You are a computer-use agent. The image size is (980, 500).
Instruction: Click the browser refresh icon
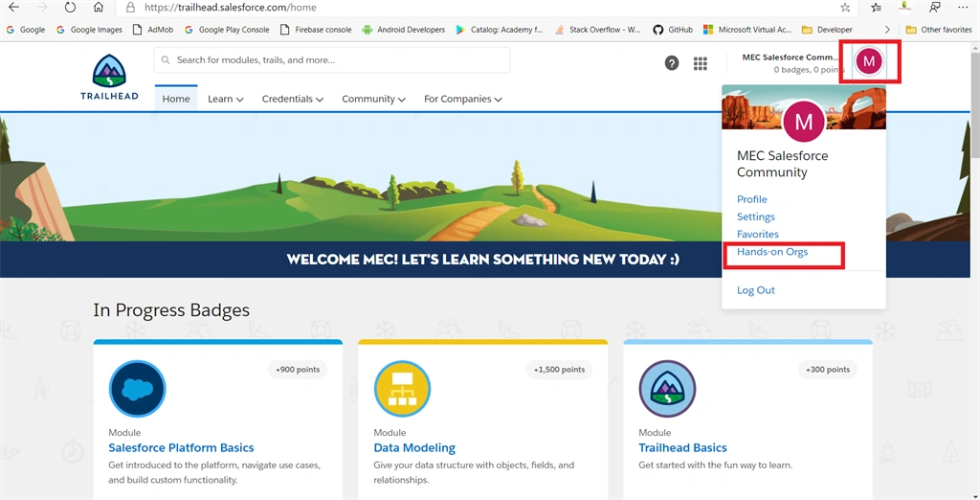[x=70, y=8]
